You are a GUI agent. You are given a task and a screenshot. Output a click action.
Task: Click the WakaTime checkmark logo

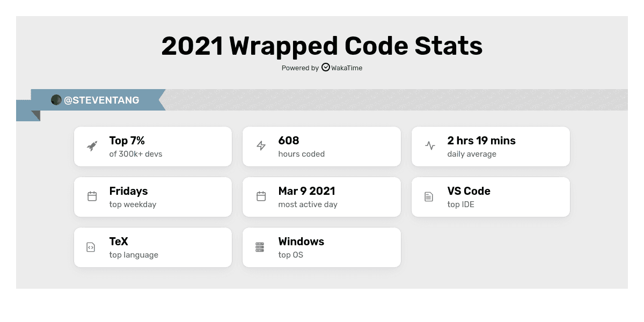tap(326, 68)
